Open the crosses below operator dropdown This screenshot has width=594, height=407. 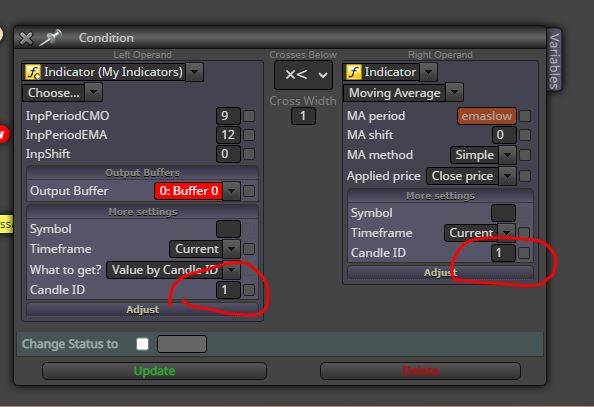click(x=303, y=75)
